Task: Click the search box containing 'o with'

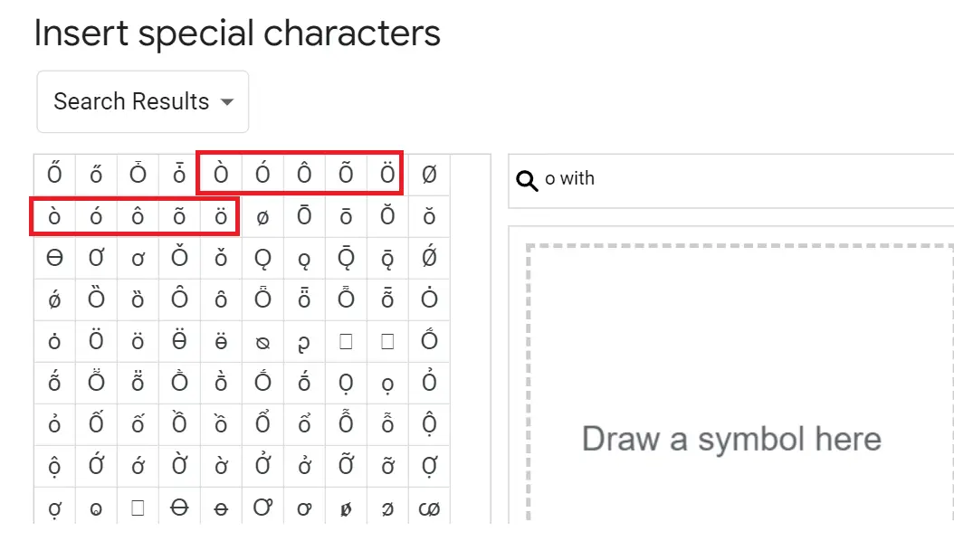Action: 730,181
